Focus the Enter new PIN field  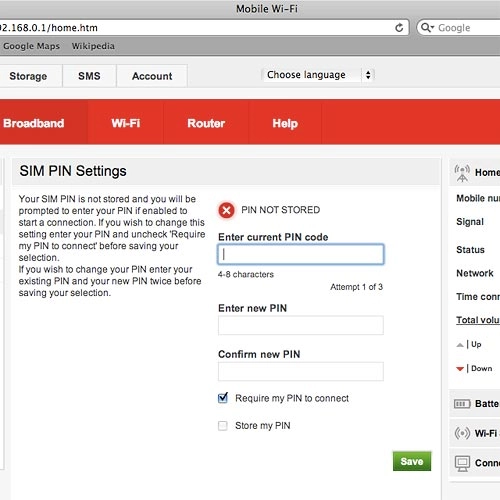[x=301, y=325]
